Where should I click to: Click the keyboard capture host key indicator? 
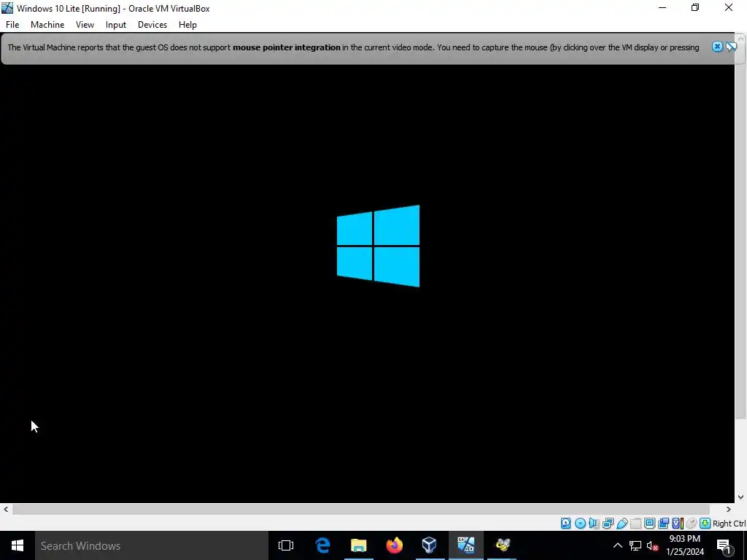pyautogui.click(x=705, y=524)
